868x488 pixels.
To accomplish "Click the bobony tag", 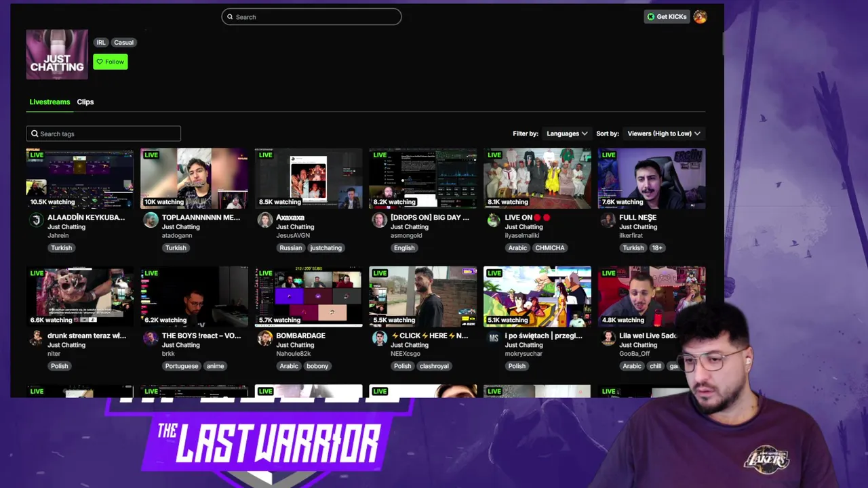I will tap(317, 366).
